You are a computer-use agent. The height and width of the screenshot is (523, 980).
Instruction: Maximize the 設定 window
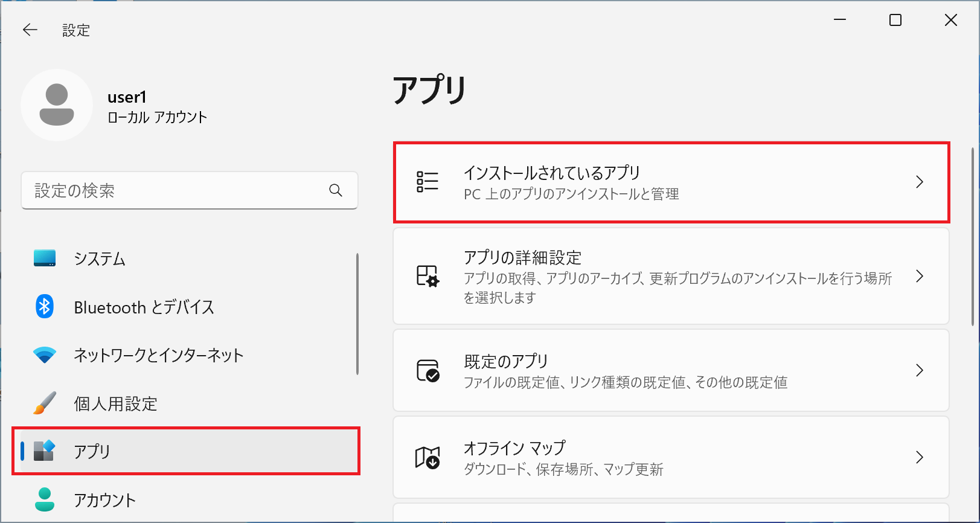895,20
